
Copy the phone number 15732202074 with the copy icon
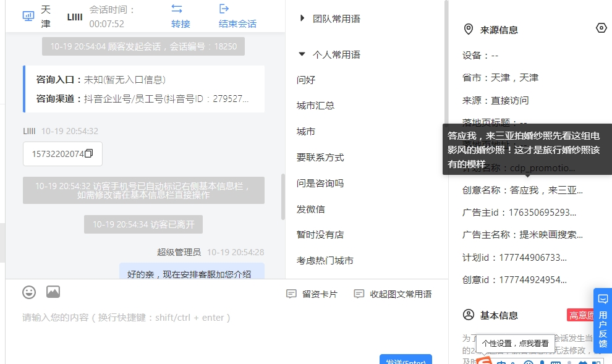pyautogui.click(x=89, y=154)
